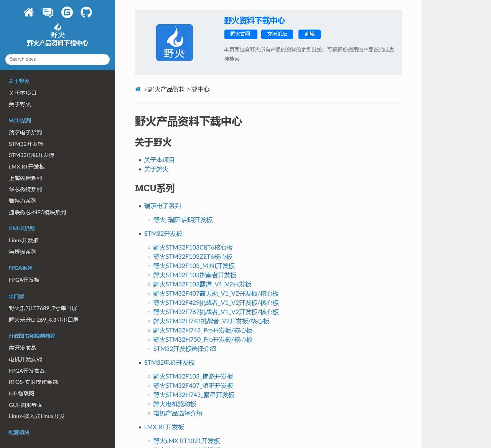
Task: Click 关于本项目 link in main content
Action: click(x=159, y=160)
